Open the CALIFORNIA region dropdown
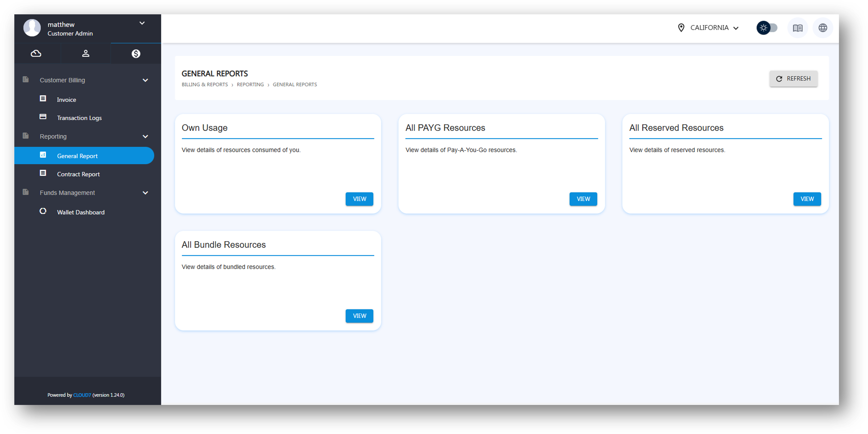 point(709,28)
